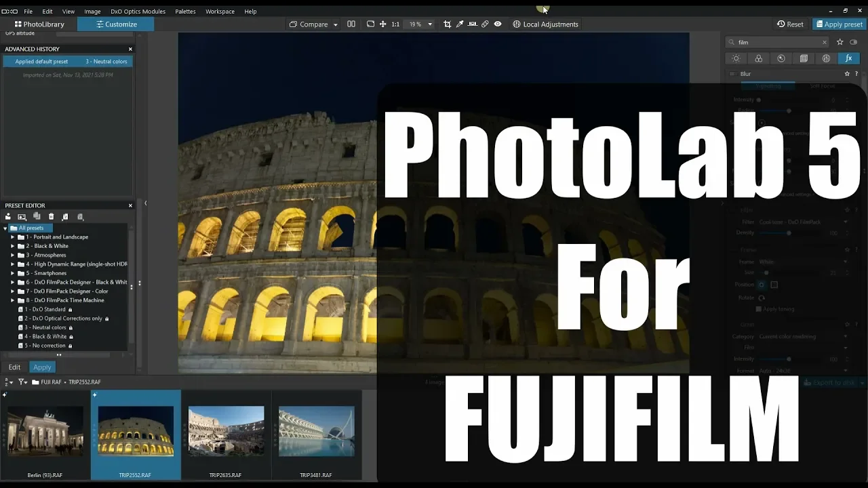Zoom to 1:1 view
The width and height of the screenshot is (868, 488).
point(395,24)
